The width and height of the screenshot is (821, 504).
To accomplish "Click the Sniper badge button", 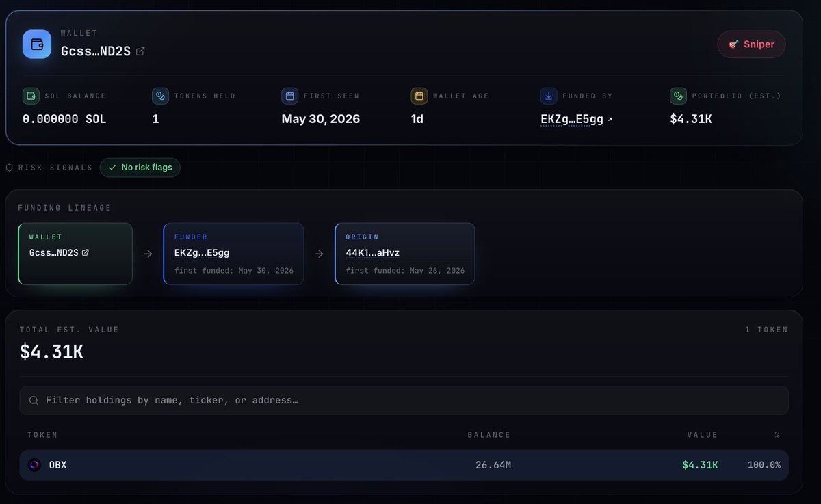I will 751,44.
